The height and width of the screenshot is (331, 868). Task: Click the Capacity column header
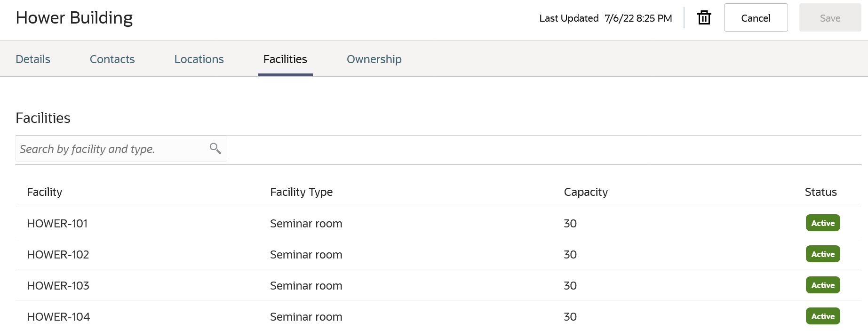point(586,192)
